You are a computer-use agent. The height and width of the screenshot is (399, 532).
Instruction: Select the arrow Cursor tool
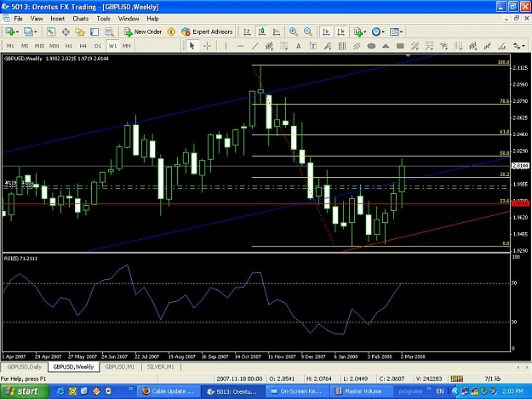point(192,46)
